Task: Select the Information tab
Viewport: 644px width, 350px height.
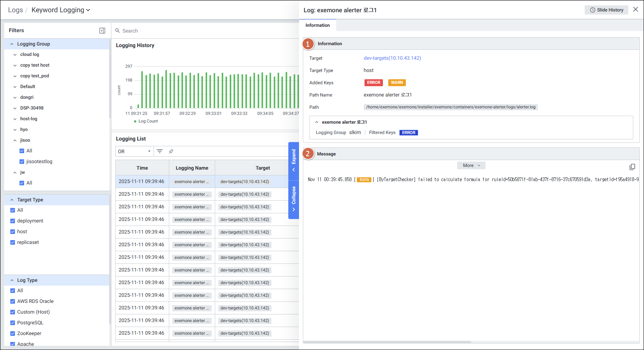Action: pyautogui.click(x=317, y=25)
